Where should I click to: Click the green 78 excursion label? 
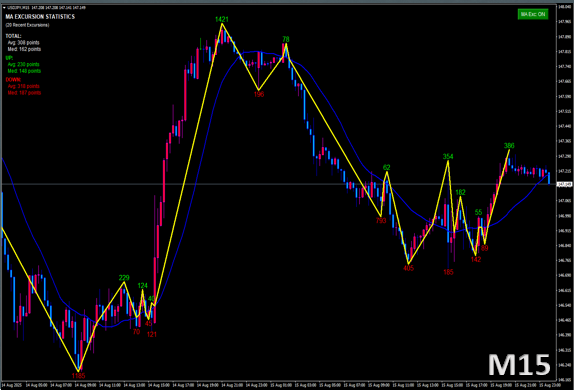click(x=286, y=39)
